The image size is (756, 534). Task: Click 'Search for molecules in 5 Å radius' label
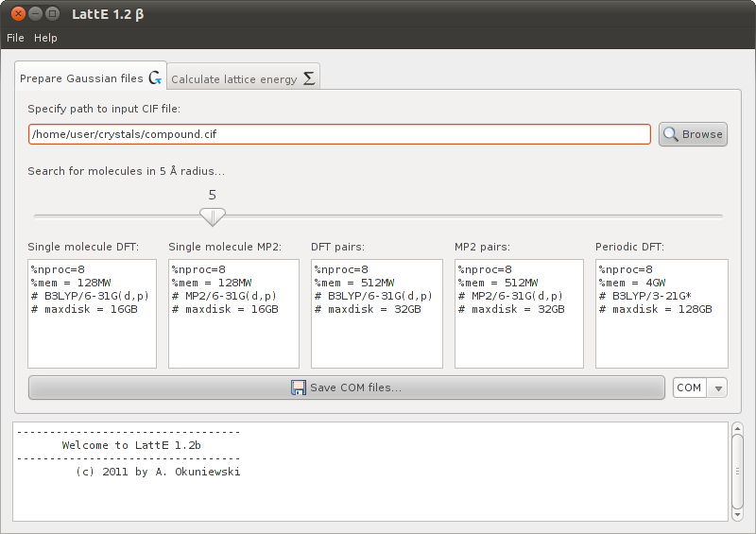click(127, 171)
